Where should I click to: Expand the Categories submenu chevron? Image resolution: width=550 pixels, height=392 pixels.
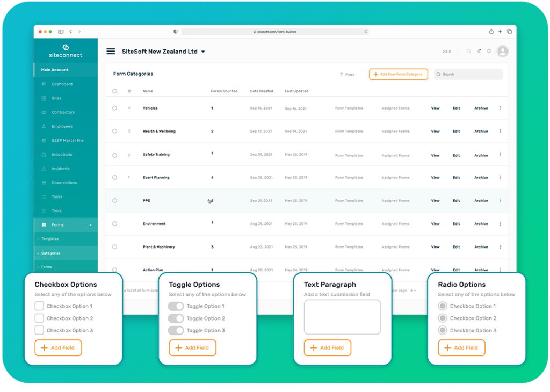(x=38, y=253)
